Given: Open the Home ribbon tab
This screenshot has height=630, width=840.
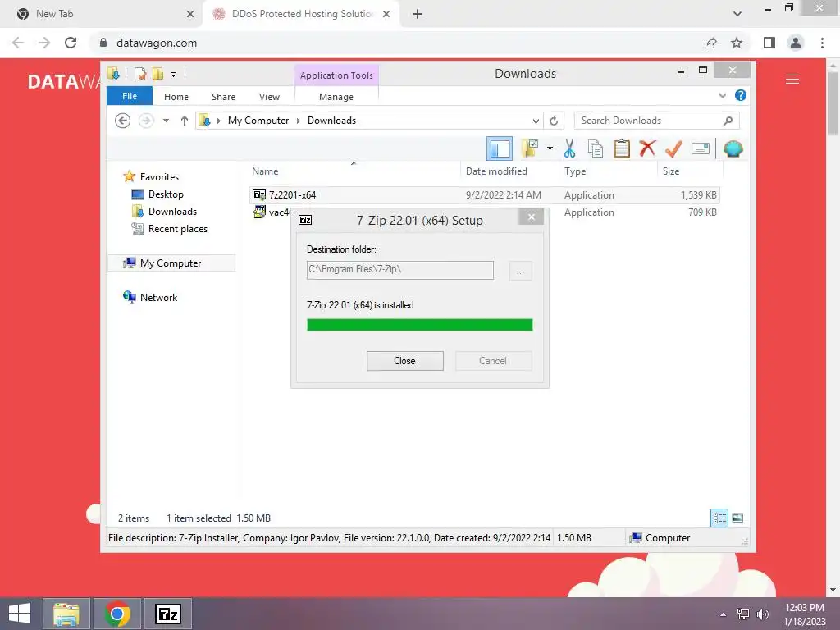Looking at the screenshot, I should tap(176, 97).
